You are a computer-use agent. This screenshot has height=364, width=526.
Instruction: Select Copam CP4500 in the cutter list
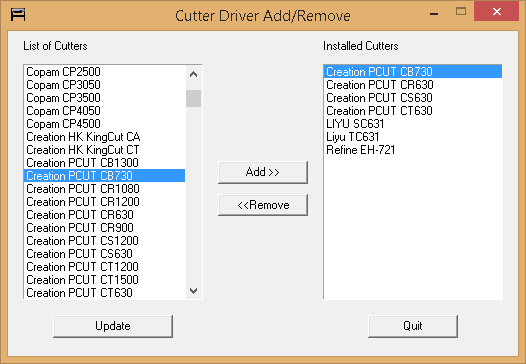tap(104, 124)
